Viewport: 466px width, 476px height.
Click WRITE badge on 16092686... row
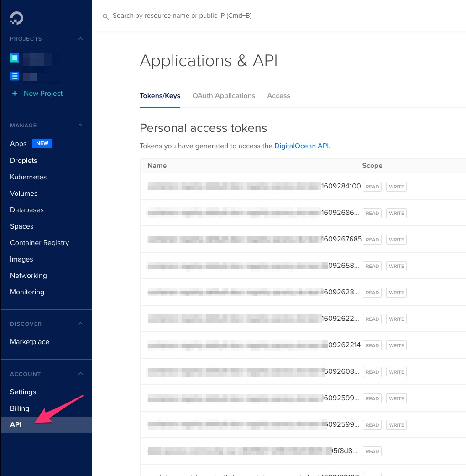pyautogui.click(x=397, y=213)
